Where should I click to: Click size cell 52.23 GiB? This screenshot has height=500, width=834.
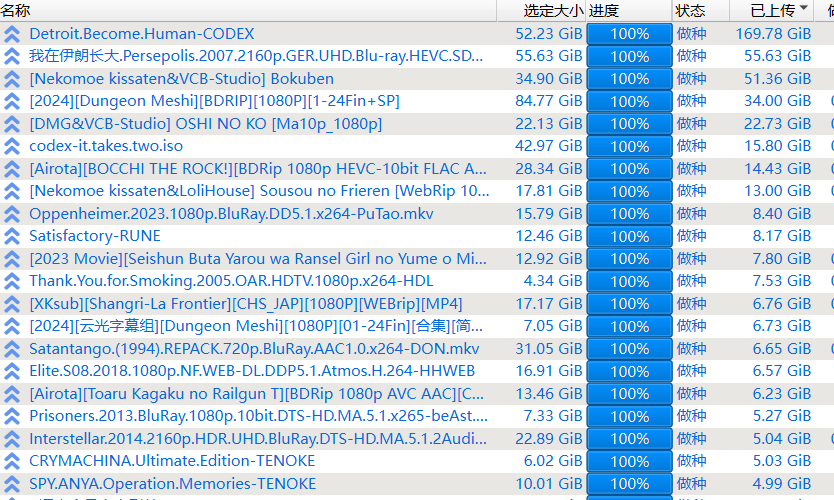pos(548,34)
